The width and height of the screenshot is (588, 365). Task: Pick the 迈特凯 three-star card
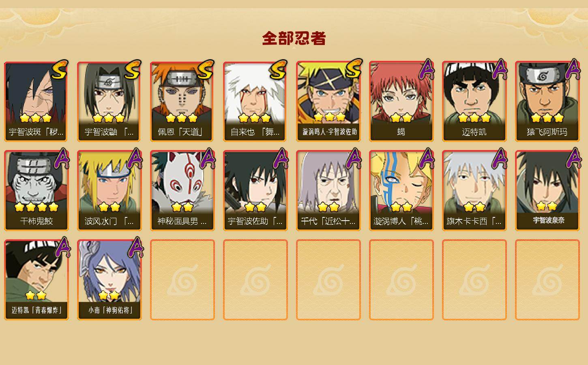tap(474, 101)
